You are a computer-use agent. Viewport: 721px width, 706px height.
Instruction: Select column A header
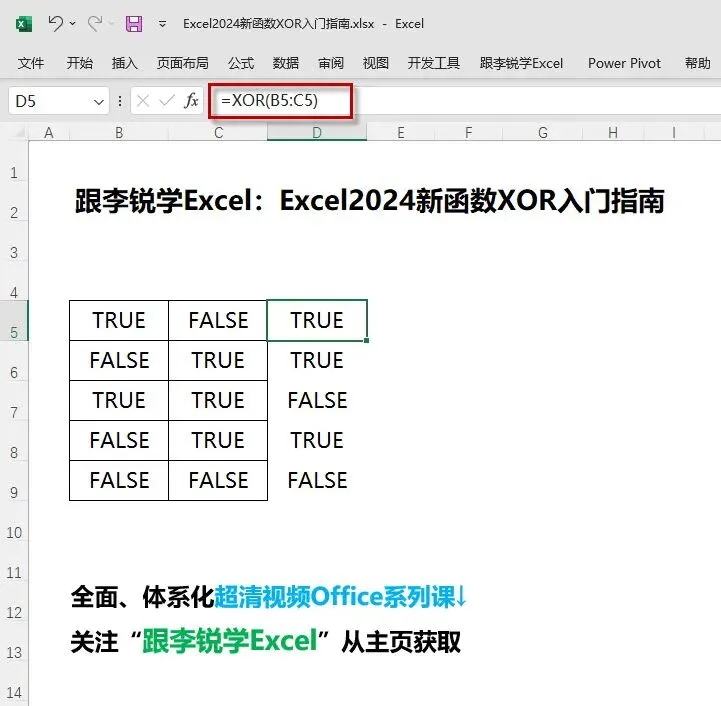49,133
